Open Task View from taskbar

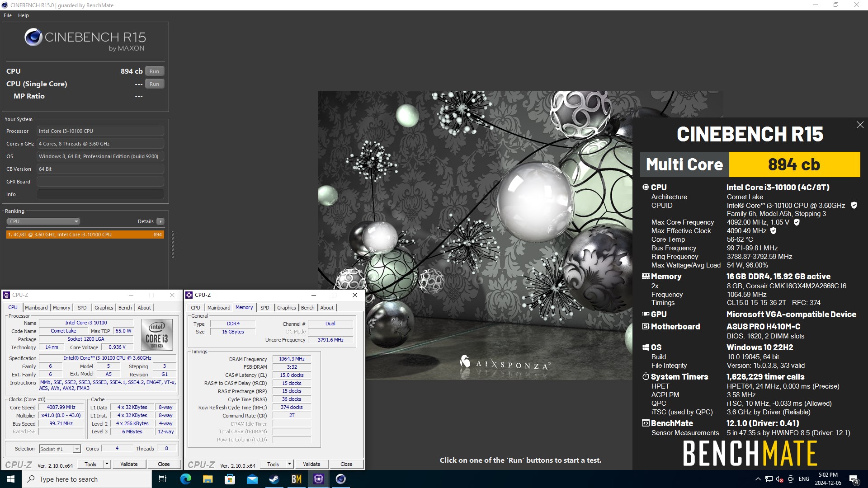[163, 479]
